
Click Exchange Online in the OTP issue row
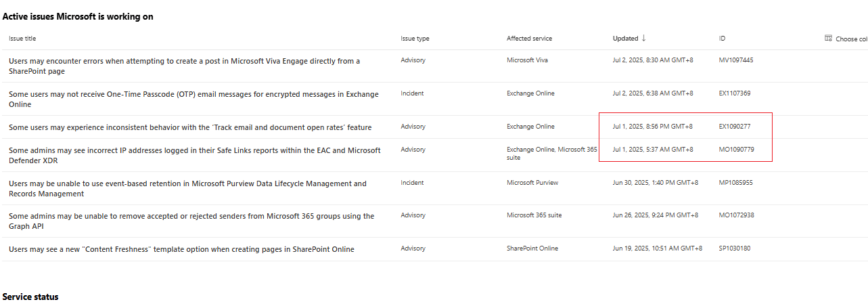click(x=530, y=93)
